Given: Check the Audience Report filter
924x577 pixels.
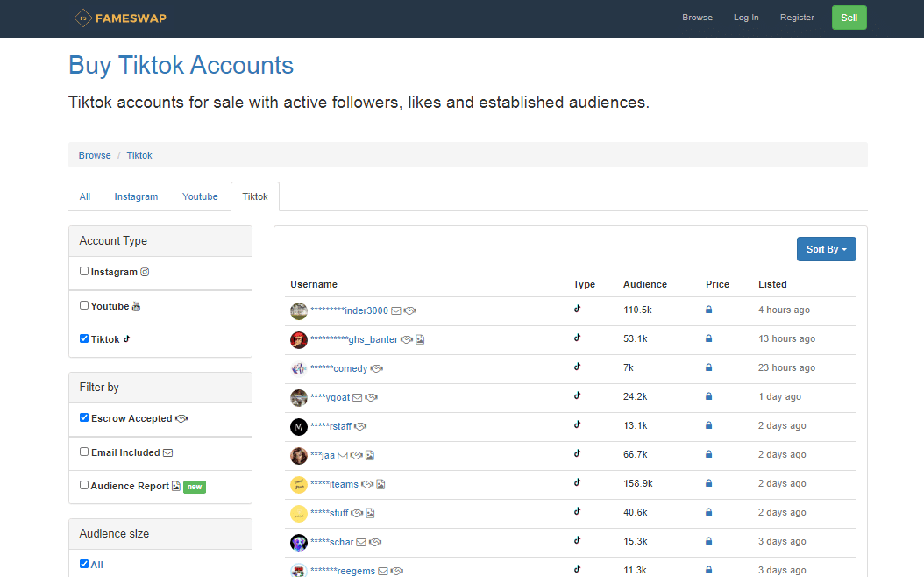Looking at the screenshot, I should coord(84,485).
